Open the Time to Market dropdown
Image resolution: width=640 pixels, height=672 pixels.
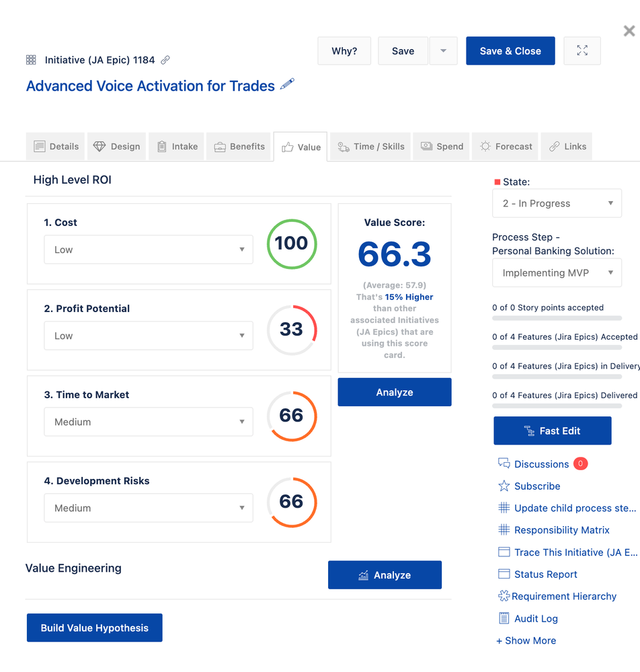[x=148, y=422]
